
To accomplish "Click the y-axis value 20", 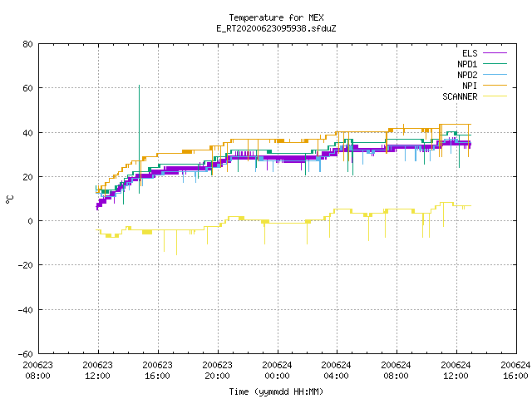I will click(x=27, y=177).
